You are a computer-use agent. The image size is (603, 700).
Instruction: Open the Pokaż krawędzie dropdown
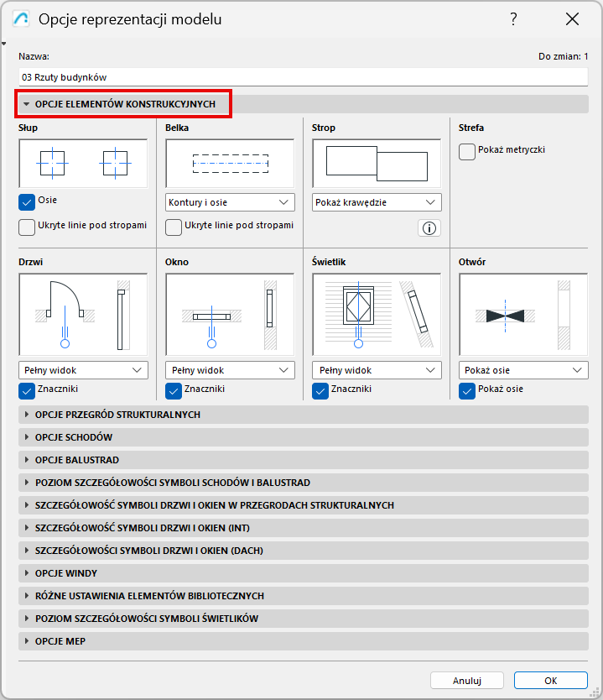[x=377, y=202]
